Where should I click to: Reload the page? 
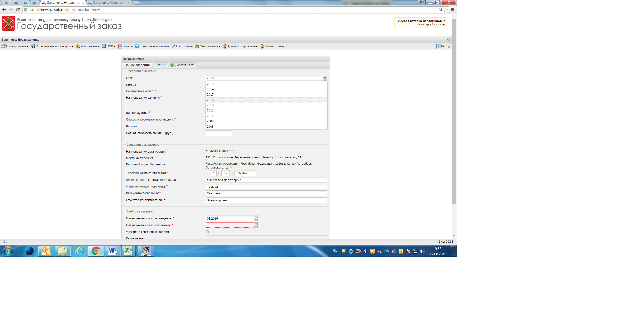coord(18,10)
